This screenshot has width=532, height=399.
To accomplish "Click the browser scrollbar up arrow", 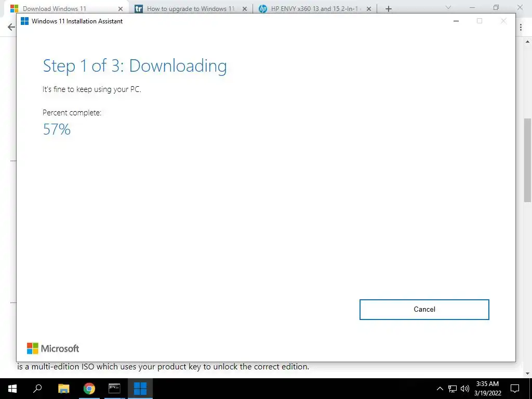I will (x=528, y=42).
